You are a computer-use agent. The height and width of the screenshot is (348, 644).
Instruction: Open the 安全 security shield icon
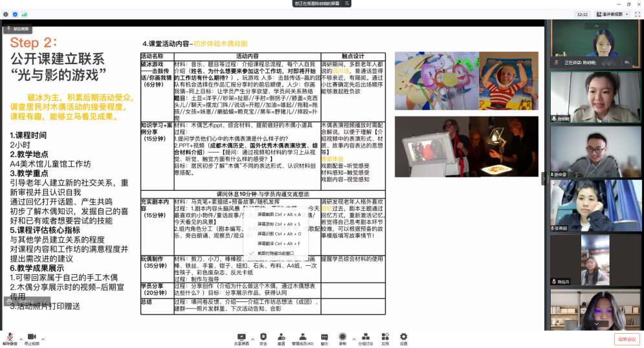click(263, 336)
